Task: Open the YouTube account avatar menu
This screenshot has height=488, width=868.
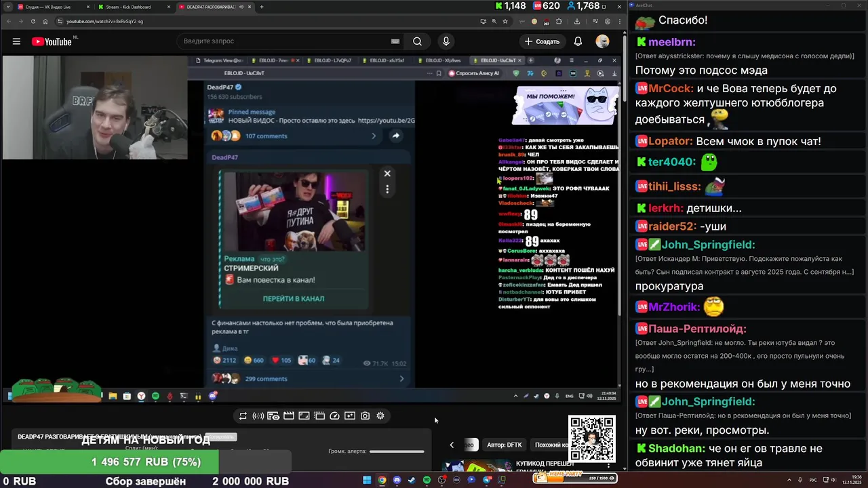Action: [x=602, y=41]
